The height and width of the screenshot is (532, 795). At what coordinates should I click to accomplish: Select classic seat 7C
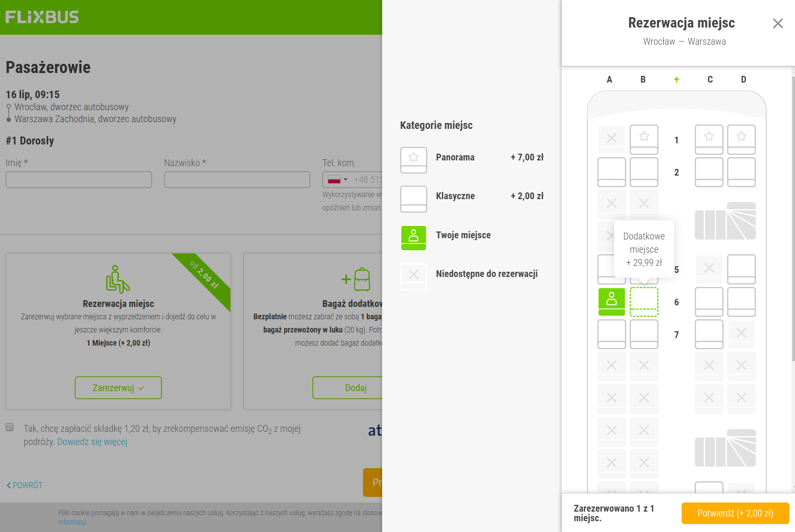709,334
